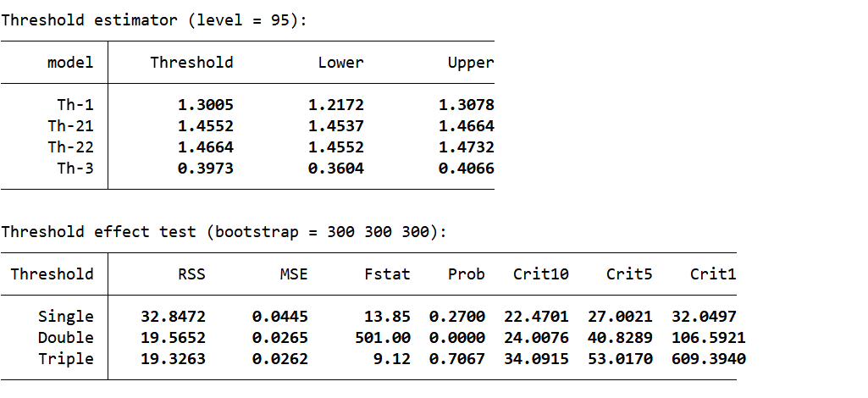Click the Double Crit1 value 106.5921
868x398 pixels.
(709, 337)
